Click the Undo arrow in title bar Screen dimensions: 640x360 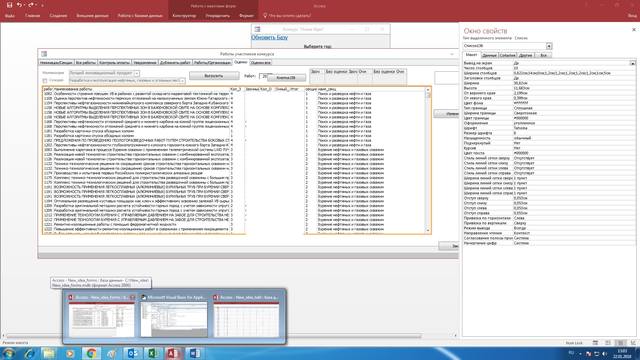pos(19,5)
